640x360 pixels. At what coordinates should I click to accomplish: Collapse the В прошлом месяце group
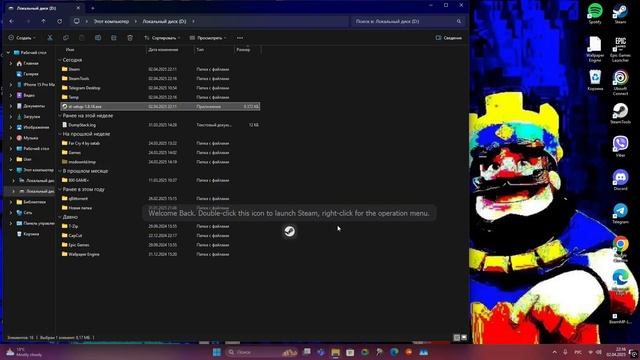point(60,171)
